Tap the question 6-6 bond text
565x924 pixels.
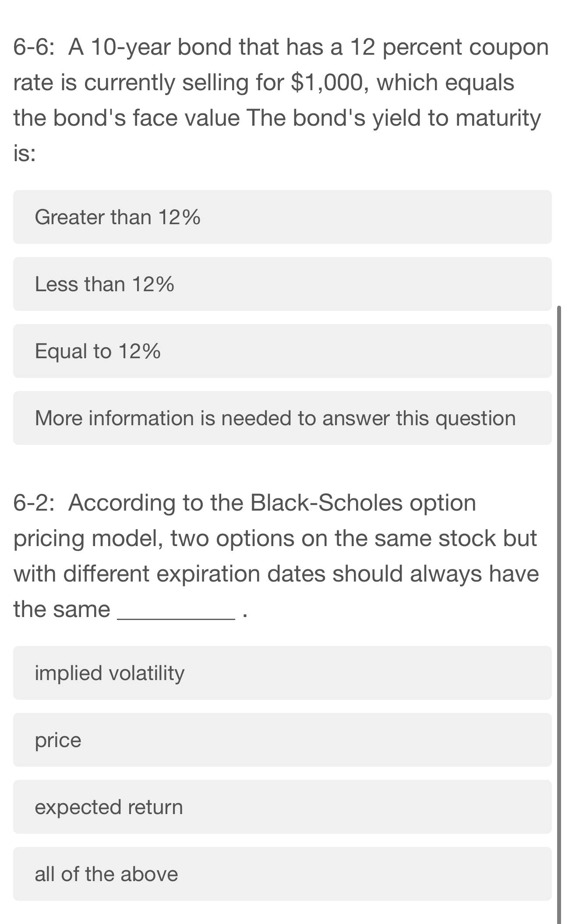(280, 100)
